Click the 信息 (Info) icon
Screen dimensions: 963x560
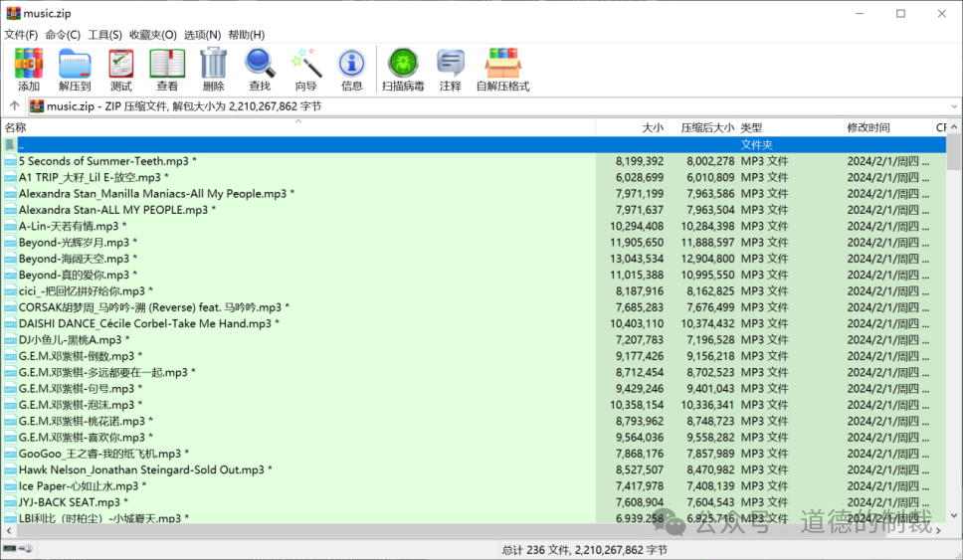351,64
